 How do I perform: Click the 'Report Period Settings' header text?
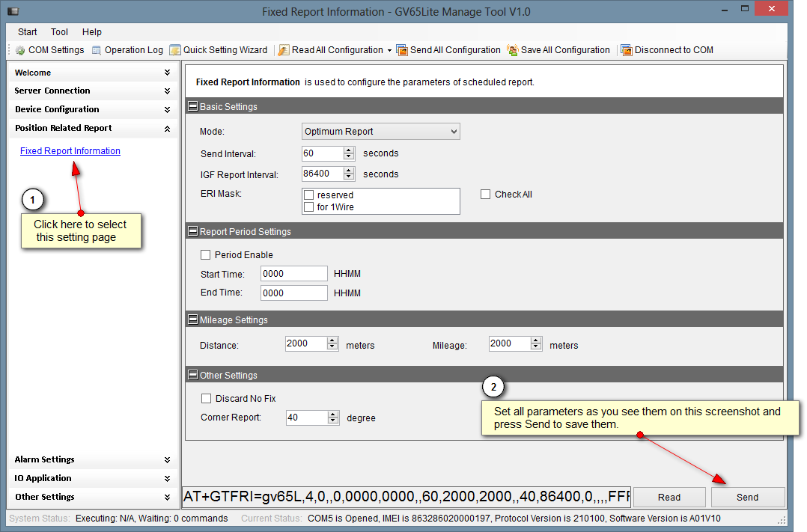(246, 231)
